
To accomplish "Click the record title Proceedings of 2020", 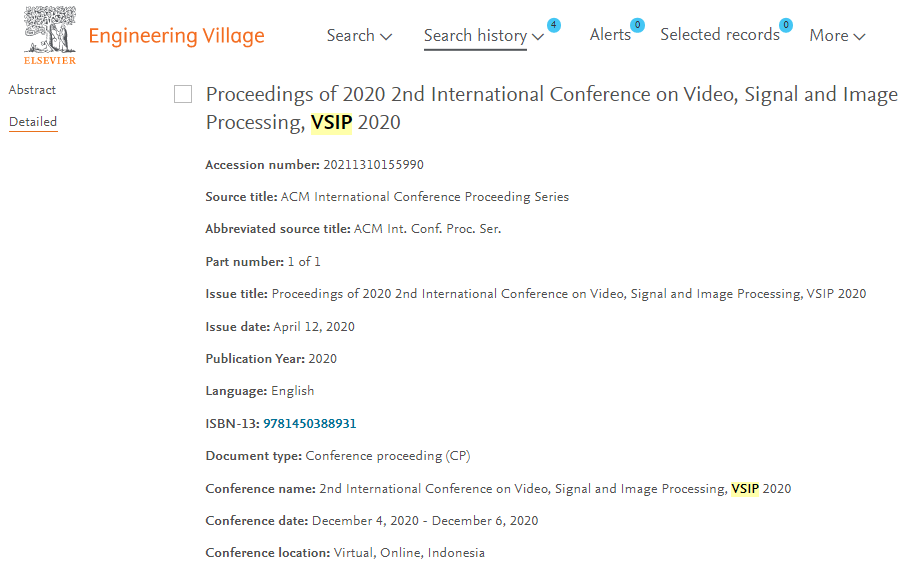I will [x=552, y=108].
